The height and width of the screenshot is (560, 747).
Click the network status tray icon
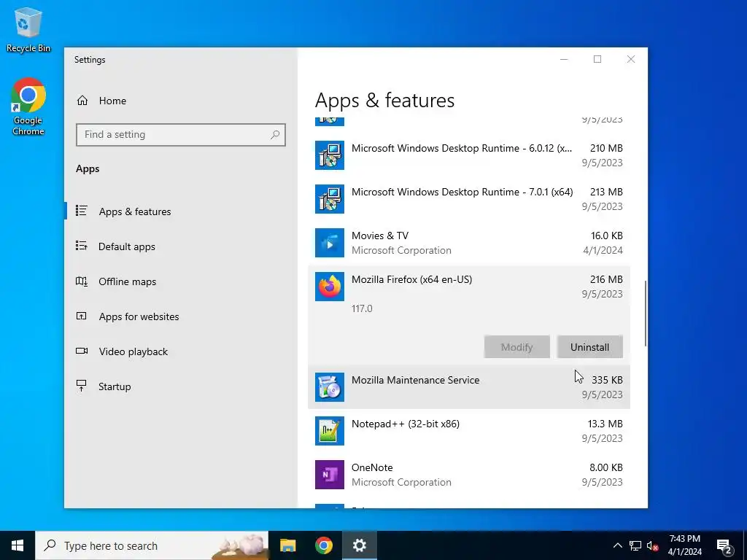pos(635,545)
